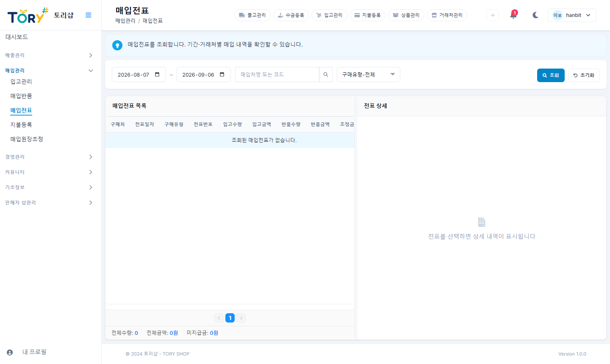
Task: Click the info lightbulb icon
Action: 117,45
